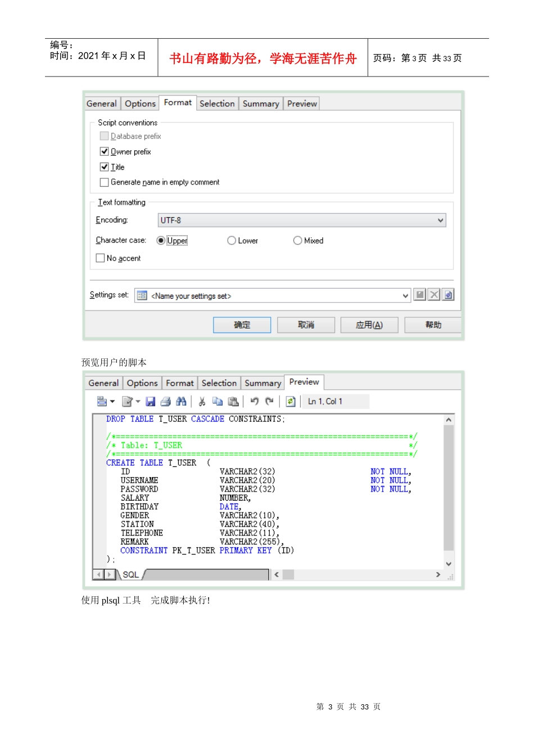This screenshot has width=534, height=756.
Task: Click the preview vertical scrollbar thumb
Action: point(449,488)
